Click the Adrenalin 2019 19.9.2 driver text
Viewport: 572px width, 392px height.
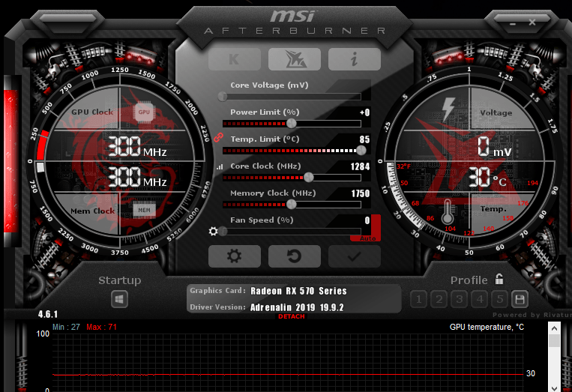click(x=297, y=307)
